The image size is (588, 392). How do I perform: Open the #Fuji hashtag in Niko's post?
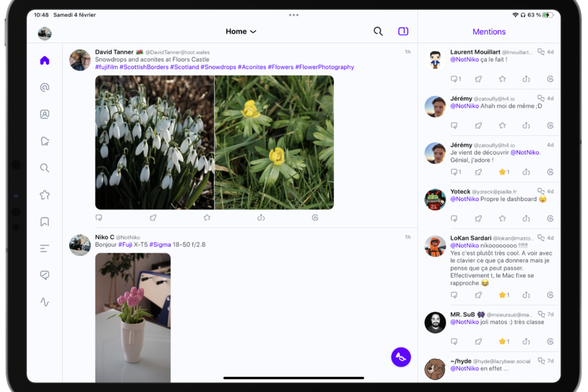click(125, 244)
